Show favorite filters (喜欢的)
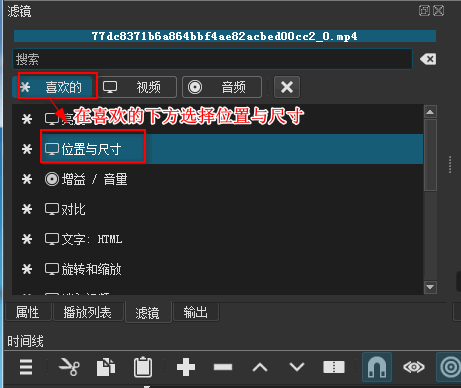The width and height of the screenshot is (461, 388). click(53, 87)
